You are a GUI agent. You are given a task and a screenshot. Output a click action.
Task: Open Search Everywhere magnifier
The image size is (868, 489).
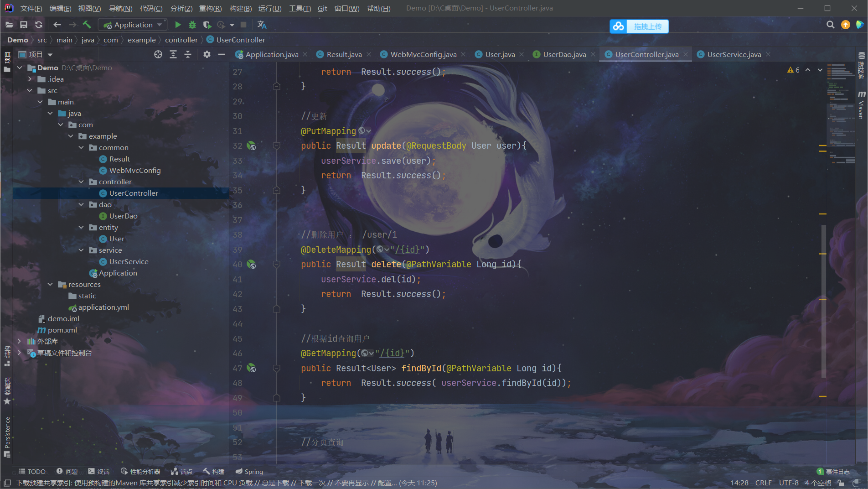point(830,25)
